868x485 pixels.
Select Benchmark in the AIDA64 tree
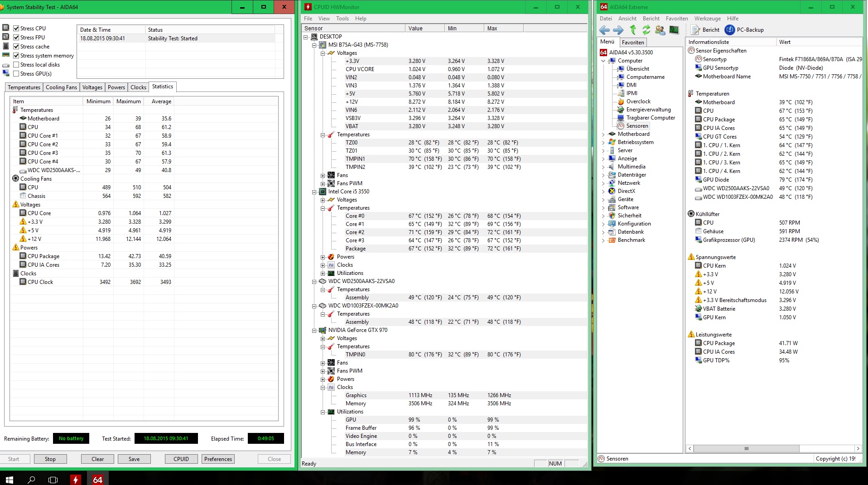pyautogui.click(x=631, y=240)
